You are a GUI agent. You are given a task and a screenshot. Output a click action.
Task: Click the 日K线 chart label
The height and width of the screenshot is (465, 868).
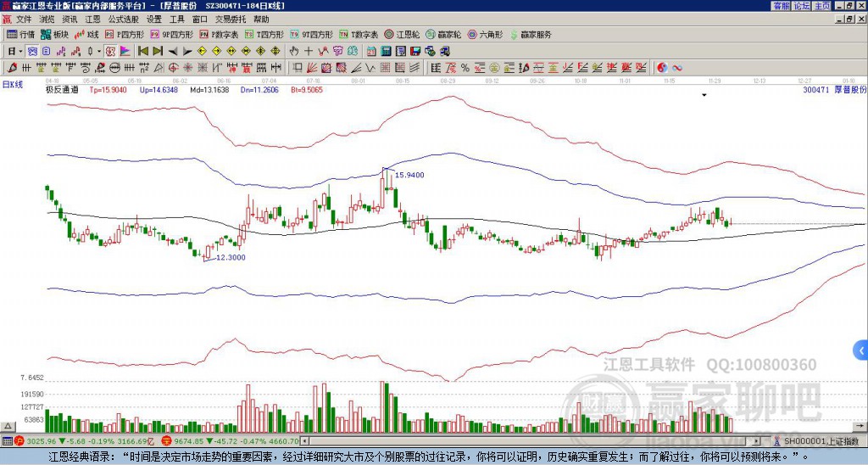click(12, 84)
